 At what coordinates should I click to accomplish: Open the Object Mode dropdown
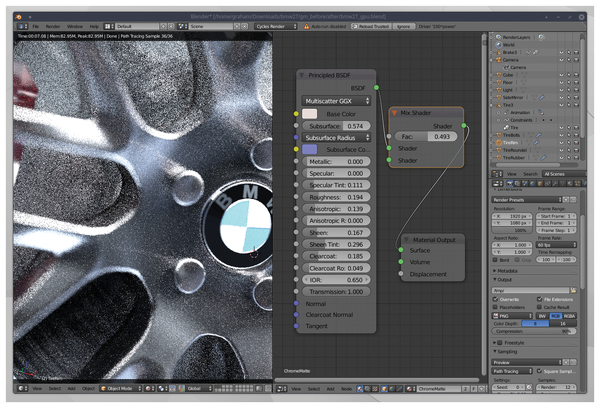121,388
